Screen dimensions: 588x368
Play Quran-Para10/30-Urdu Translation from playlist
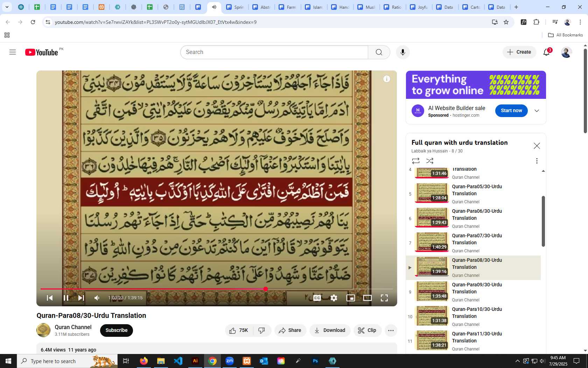[x=473, y=317]
